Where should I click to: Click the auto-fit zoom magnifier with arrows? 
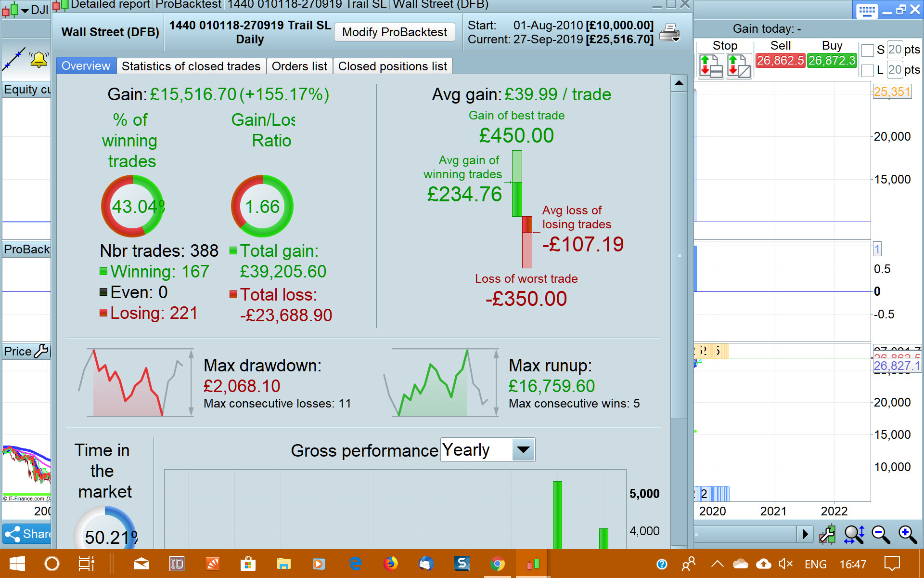click(854, 534)
